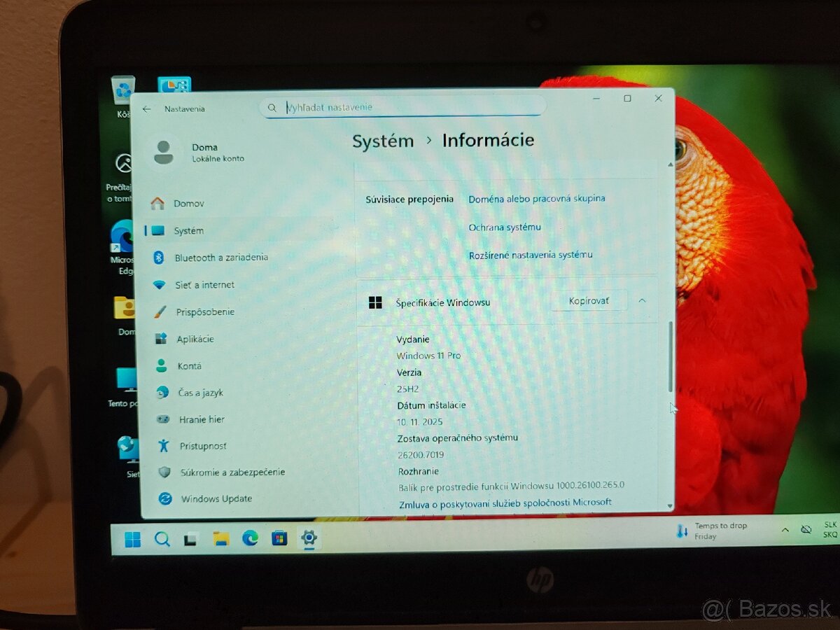The width and height of the screenshot is (840, 630).
Task: Open Bluetooth a zariadenia settings
Action: (220, 257)
